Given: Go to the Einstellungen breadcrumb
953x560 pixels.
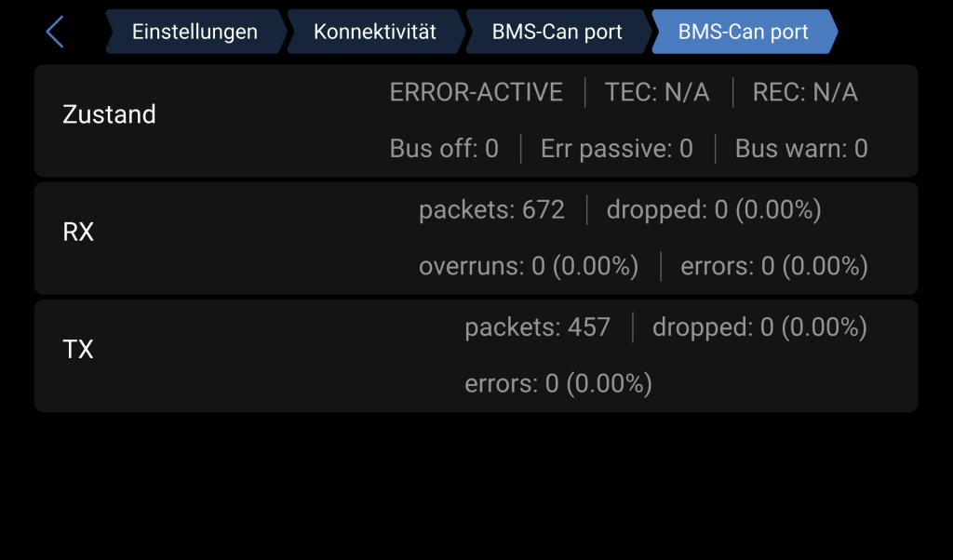Looking at the screenshot, I should (x=195, y=32).
